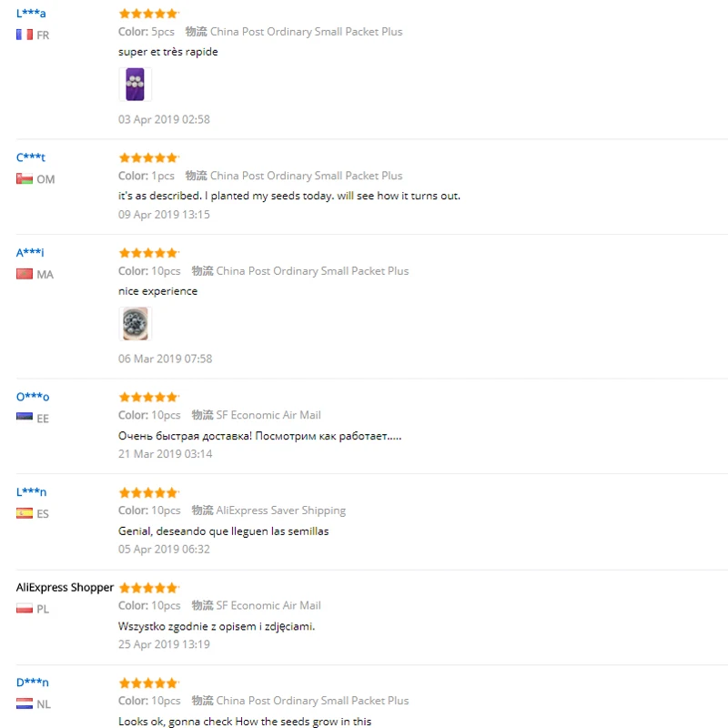
Task: Click the Oman flag icon next to OM
Action: coord(25,178)
